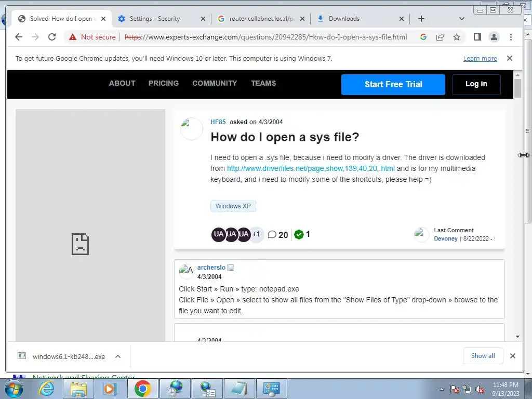Switch to the Downloads tab
This screenshot has height=399, width=532.
pyautogui.click(x=344, y=19)
